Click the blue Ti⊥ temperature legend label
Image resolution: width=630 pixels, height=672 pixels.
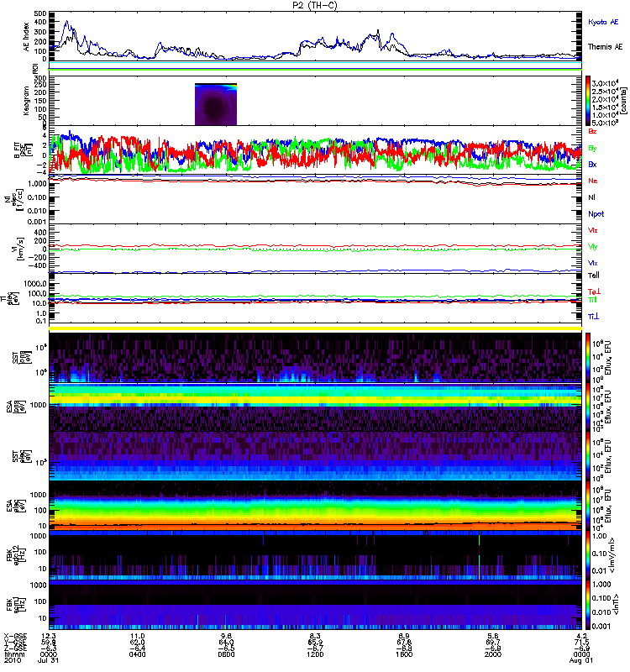[593, 317]
